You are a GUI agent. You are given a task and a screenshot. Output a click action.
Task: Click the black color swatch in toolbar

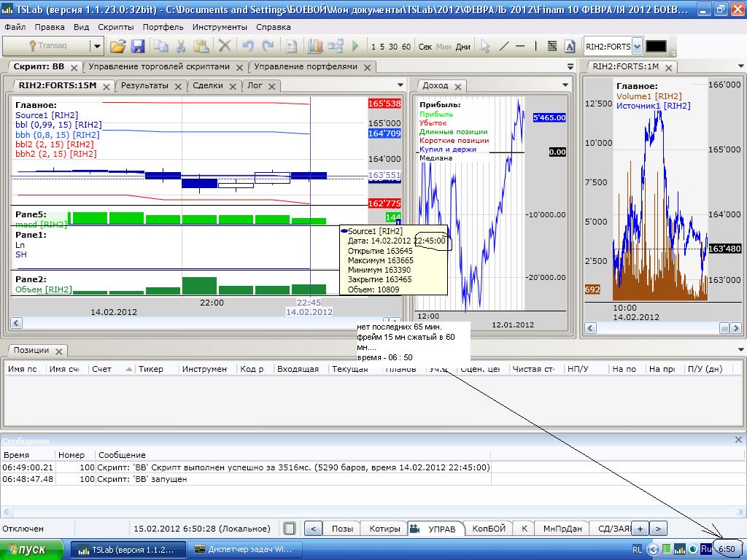coord(656,46)
